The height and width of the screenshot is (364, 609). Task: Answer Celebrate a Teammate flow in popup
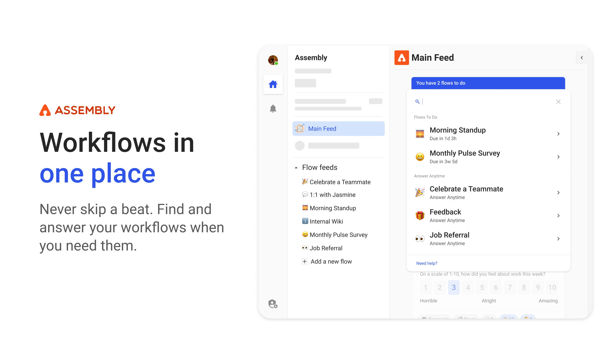point(488,193)
